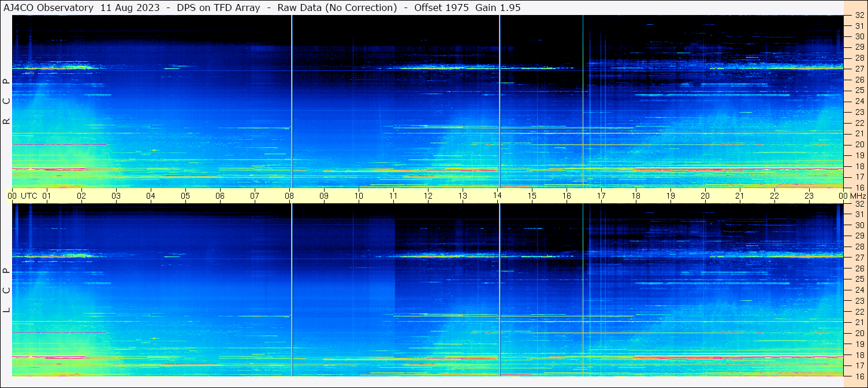Click 31 MHz on the lower LCP frequency scale
The image size is (868, 388).
[859, 214]
